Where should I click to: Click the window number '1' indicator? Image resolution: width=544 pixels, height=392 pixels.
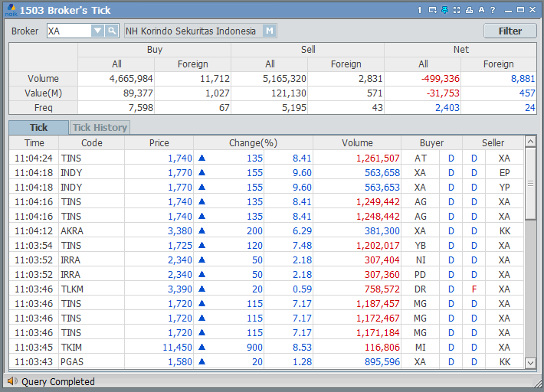tap(420, 10)
